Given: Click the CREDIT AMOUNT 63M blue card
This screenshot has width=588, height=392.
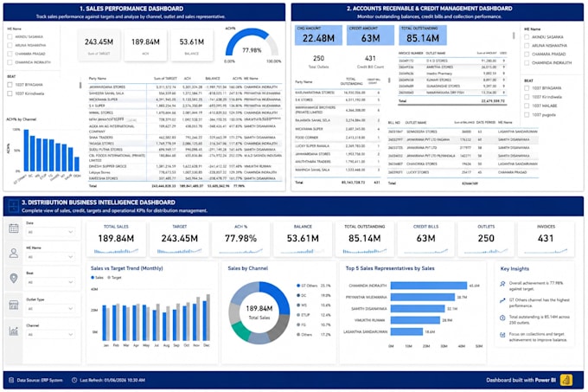Looking at the screenshot, I should [370, 35].
